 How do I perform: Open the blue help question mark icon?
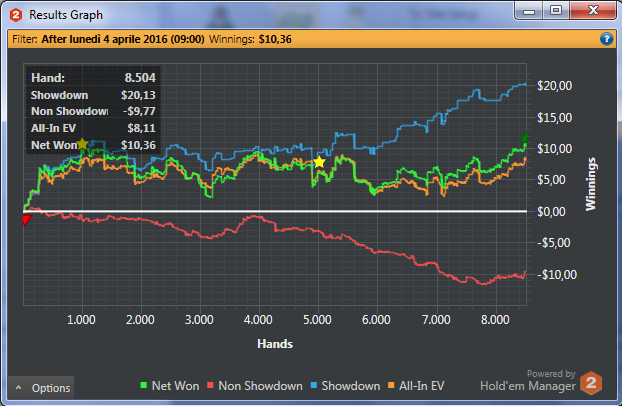point(607,39)
